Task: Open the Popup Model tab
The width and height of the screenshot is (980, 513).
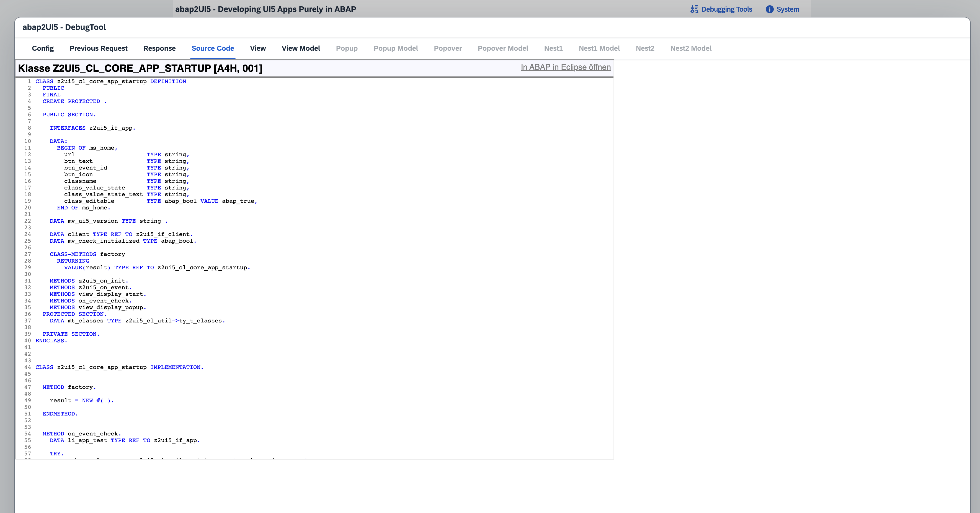Action: pyautogui.click(x=395, y=48)
